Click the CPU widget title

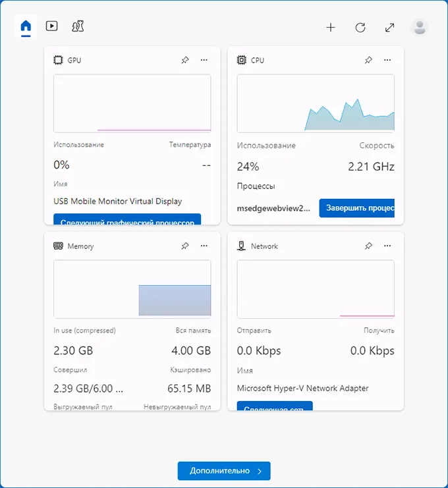pyautogui.click(x=258, y=60)
